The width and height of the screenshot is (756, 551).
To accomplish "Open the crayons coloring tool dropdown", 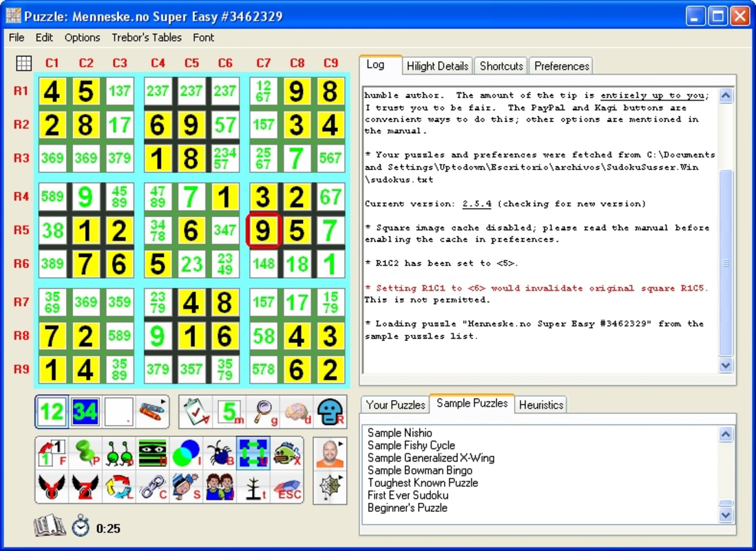I will (x=152, y=412).
